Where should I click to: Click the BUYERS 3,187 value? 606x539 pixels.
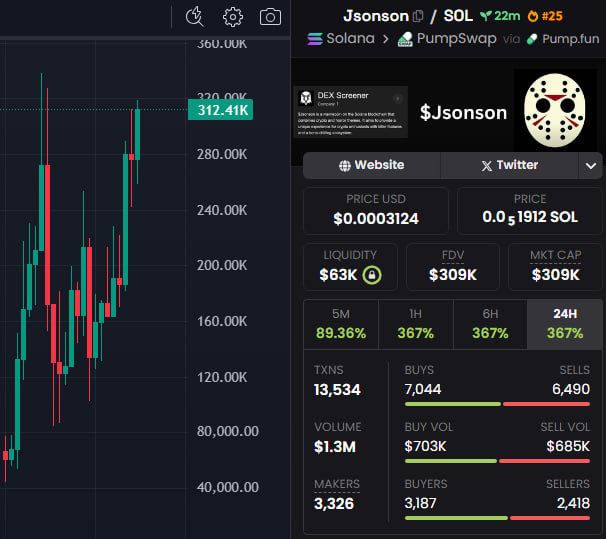pyautogui.click(x=420, y=503)
